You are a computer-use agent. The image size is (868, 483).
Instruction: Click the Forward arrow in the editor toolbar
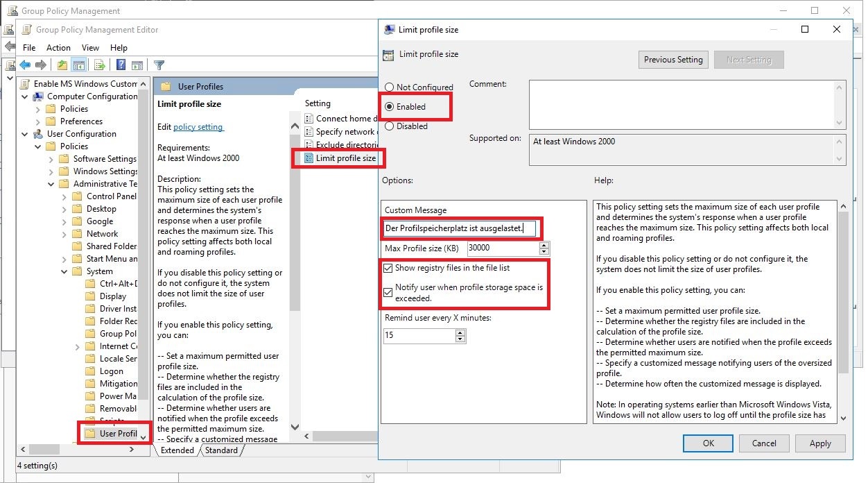click(41, 65)
